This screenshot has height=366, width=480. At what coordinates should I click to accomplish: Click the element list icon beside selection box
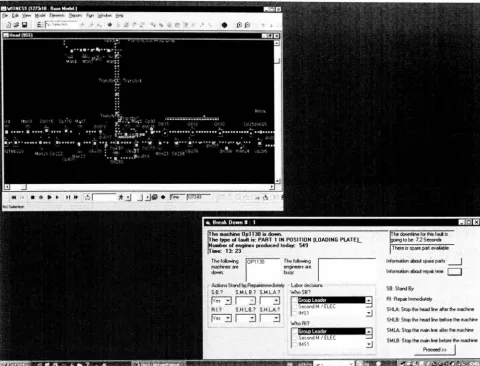(x=39, y=25)
